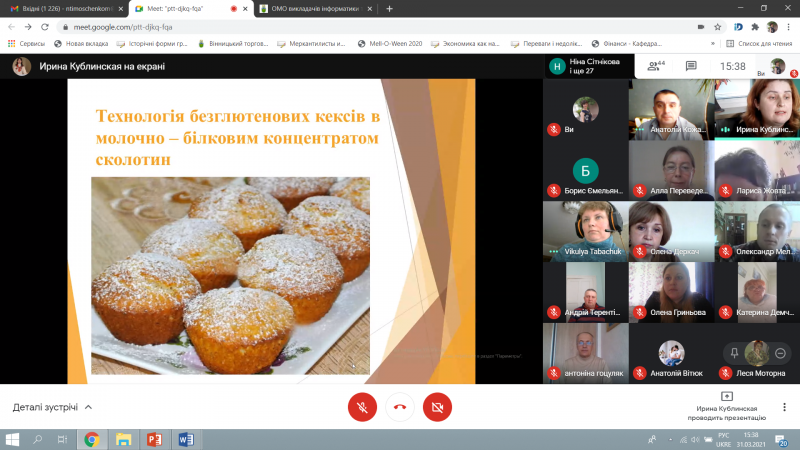Open the Windows Start menu
The image size is (800, 450).
(12, 439)
